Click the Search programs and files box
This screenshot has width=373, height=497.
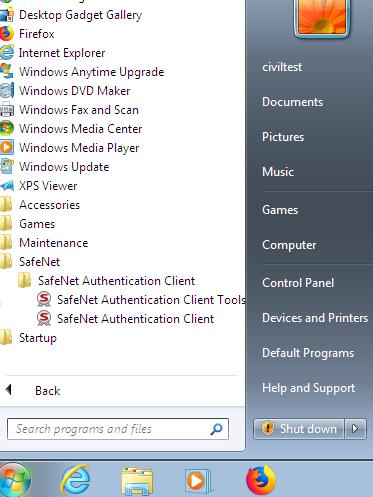click(118, 429)
